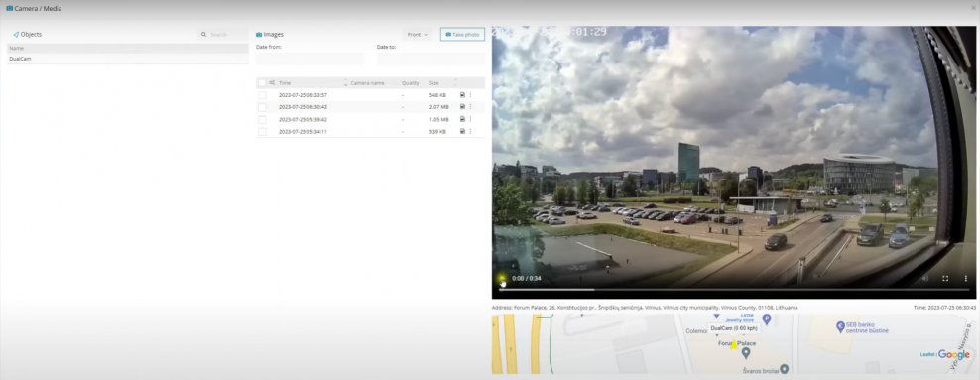Click the Date from input field
The height and width of the screenshot is (380, 980).
pos(310,59)
